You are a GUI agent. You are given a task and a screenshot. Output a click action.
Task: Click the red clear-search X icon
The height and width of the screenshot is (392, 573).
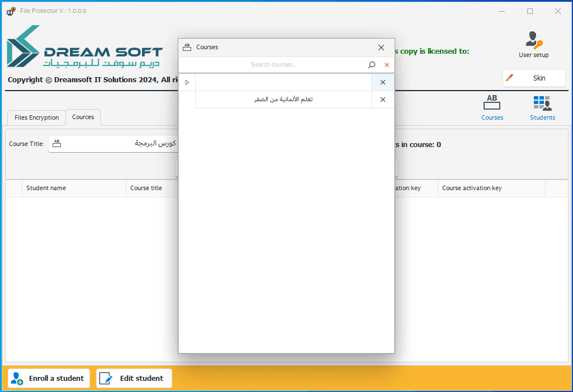point(387,65)
